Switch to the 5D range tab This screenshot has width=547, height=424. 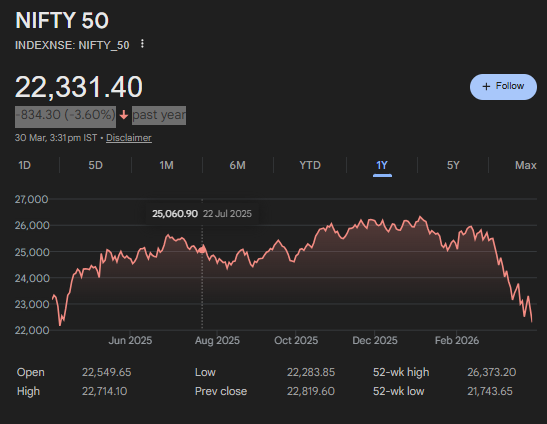pos(95,165)
